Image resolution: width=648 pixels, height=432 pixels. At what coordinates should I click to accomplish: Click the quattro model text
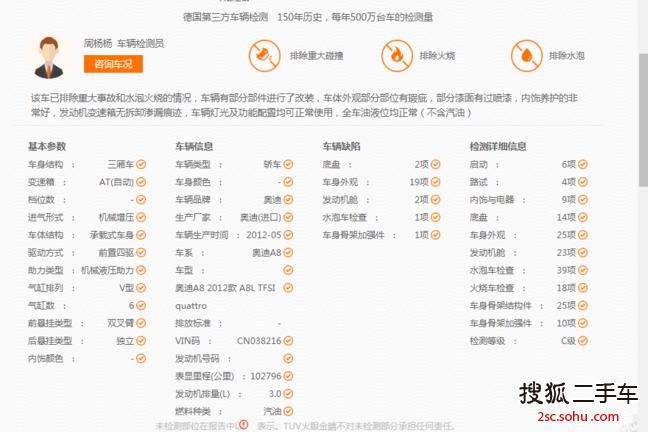(191, 306)
